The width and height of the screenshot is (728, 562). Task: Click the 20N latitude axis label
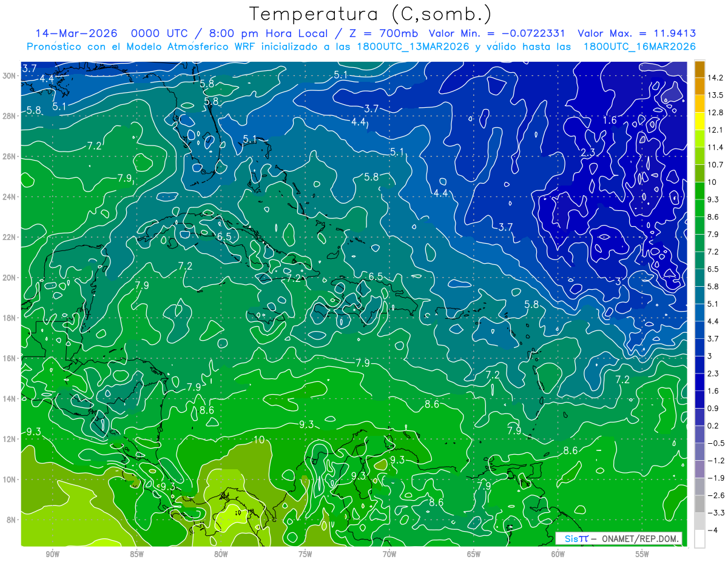tap(9, 278)
